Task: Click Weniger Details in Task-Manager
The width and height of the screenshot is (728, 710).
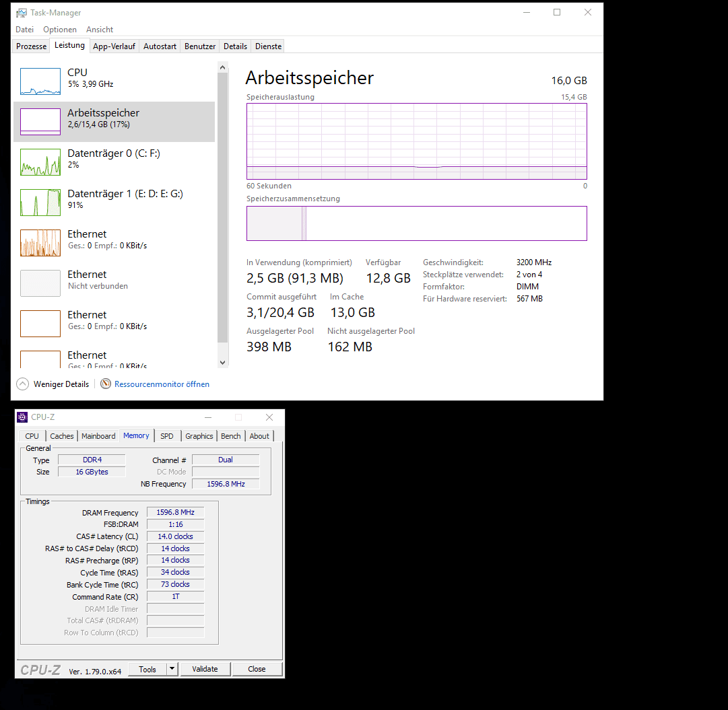Action: point(61,384)
